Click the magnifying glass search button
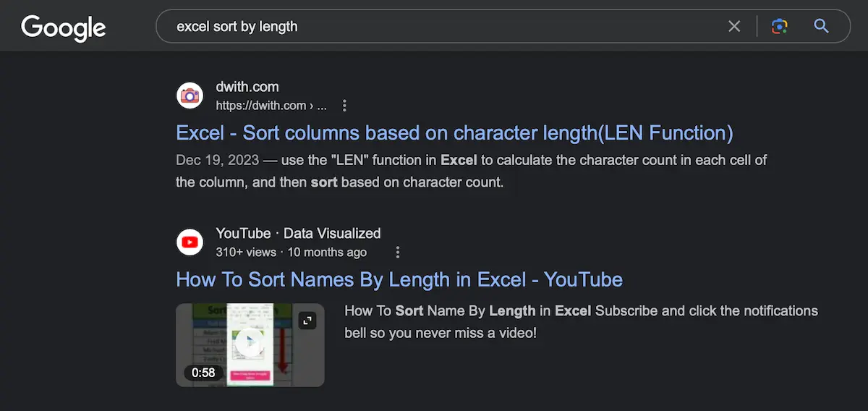 tap(821, 27)
